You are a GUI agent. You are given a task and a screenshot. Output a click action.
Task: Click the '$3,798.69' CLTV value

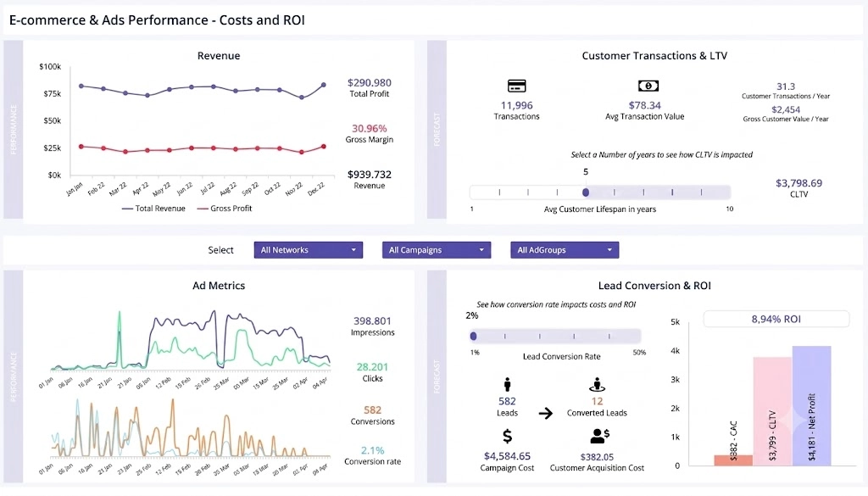[798, 182]
